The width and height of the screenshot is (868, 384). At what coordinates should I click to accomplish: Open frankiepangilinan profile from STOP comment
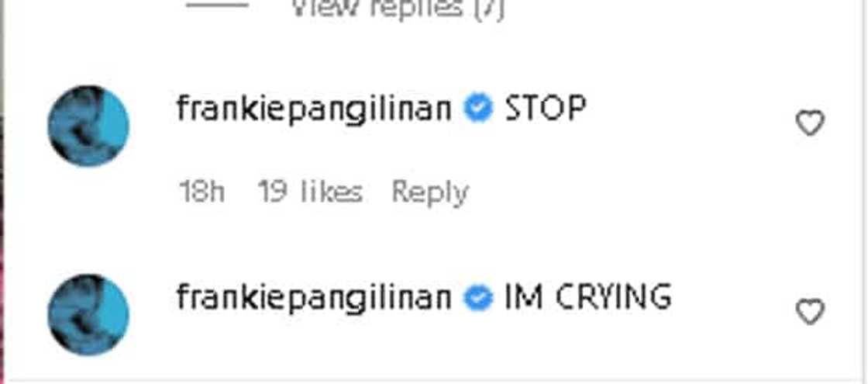tap(314, 109)
